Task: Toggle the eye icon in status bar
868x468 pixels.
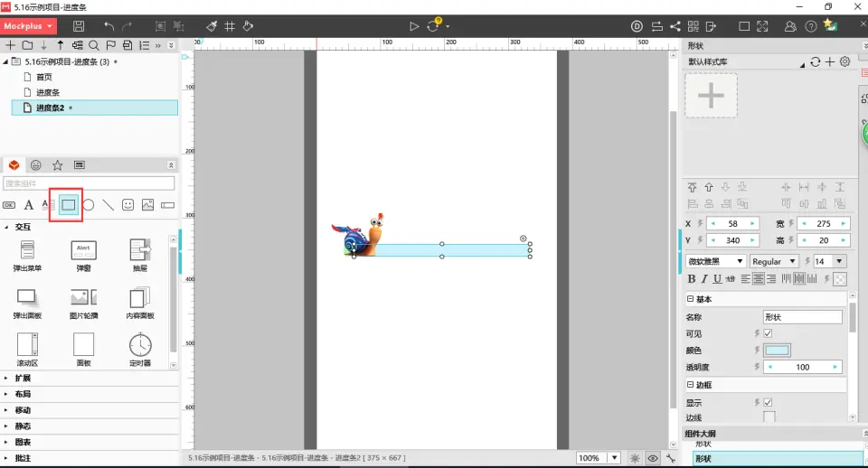Action: click(653, 458)
